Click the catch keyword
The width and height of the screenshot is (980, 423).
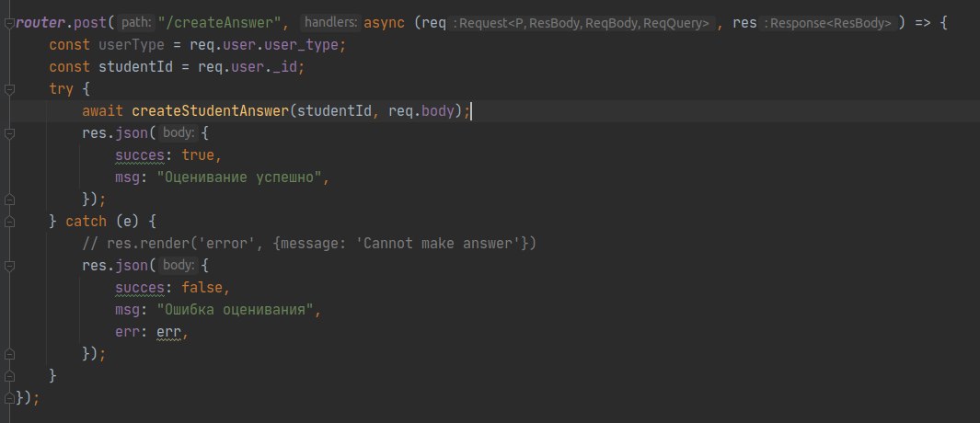click(86, 222)
